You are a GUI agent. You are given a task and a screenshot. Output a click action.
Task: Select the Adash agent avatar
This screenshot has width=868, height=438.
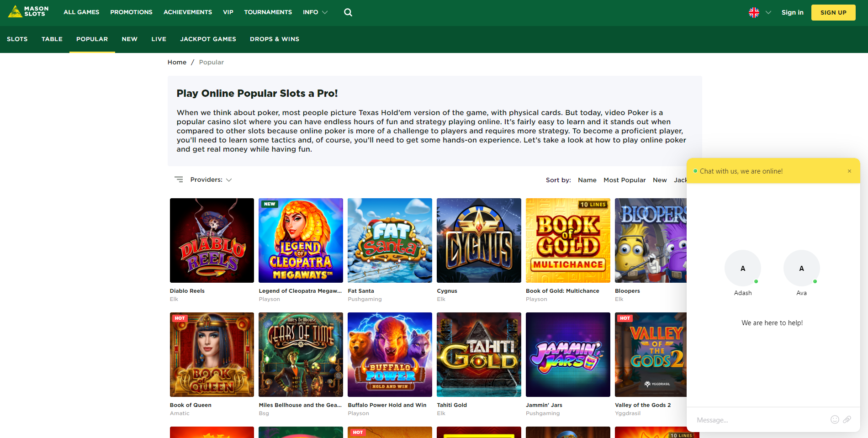[743, 268]
